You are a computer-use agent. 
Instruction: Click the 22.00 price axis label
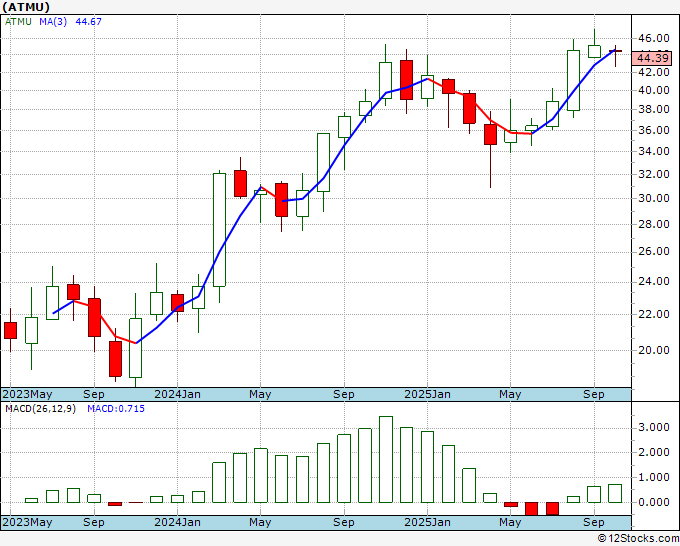tap(654, 314)
